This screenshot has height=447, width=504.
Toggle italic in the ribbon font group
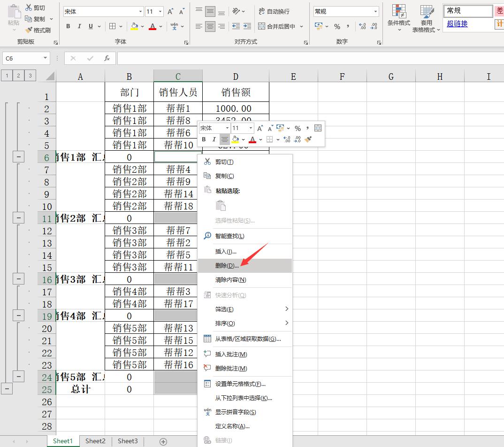pos(79,26)
